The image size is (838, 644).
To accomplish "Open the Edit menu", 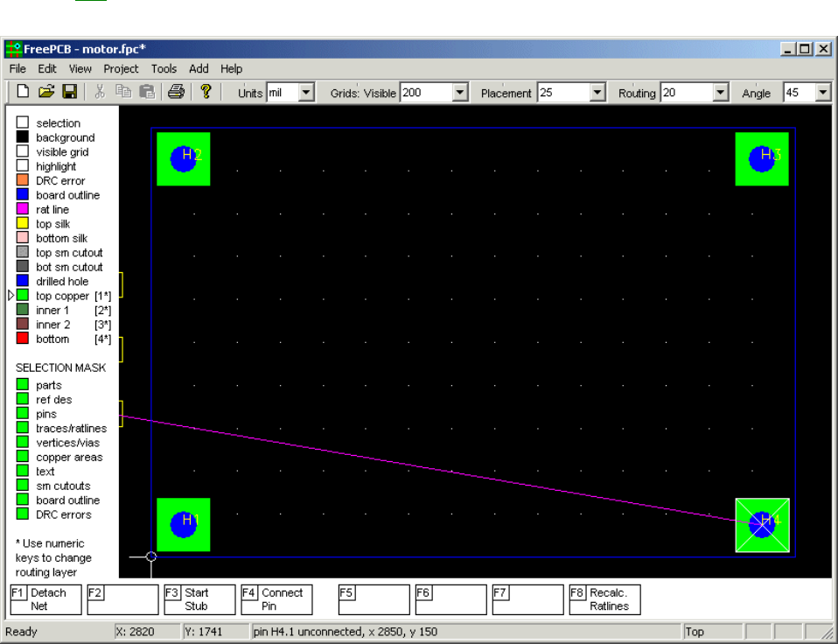I will coord(47,69).
